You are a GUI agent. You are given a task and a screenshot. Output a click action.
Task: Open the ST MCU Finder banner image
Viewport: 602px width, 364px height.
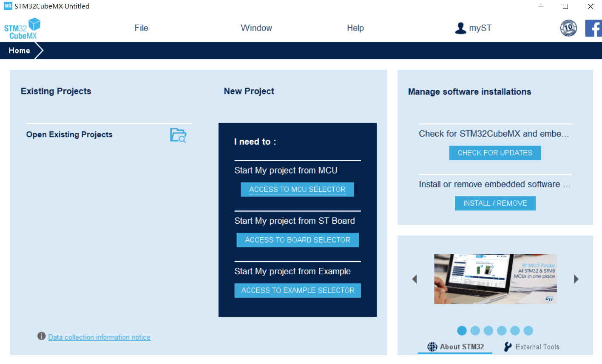tap(495, 279)
